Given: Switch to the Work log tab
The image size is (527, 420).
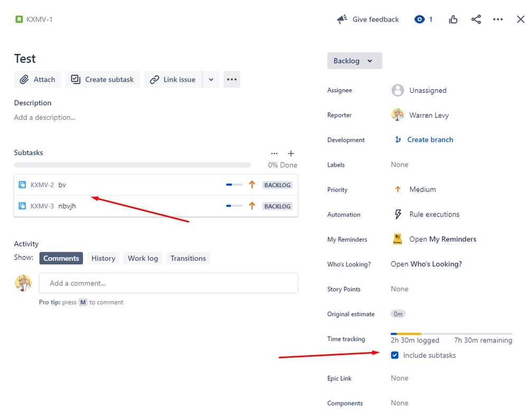Looking at the screenshot, I should [143, 258].
